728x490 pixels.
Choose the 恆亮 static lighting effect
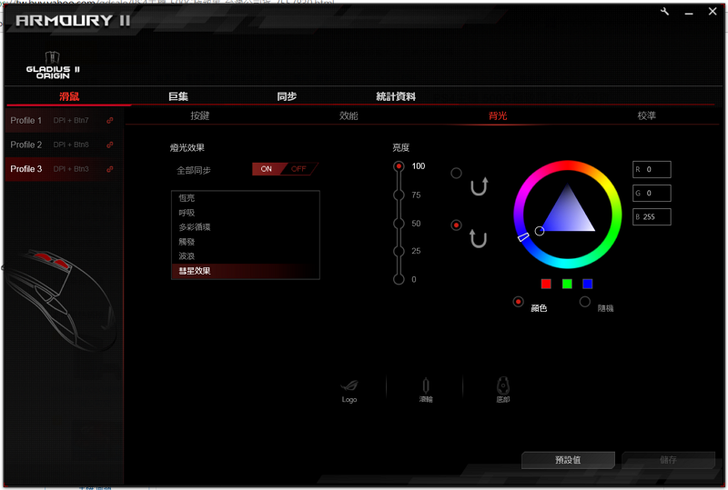click(246, 198)
